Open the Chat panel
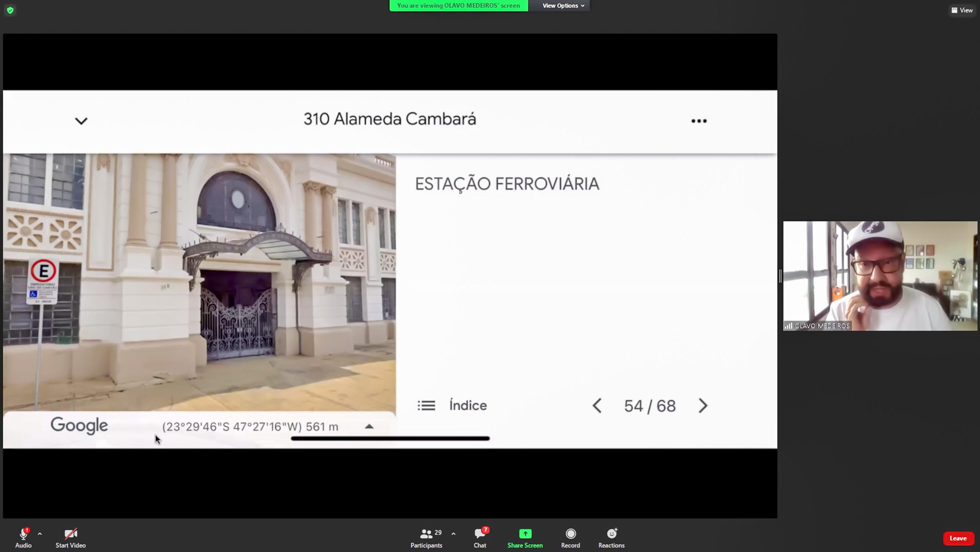 [x=480, y=534]
